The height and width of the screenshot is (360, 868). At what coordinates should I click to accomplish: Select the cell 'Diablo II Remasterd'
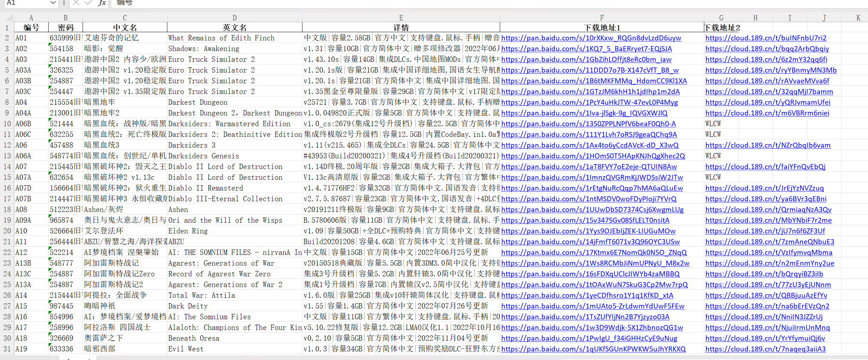[235, 188]
